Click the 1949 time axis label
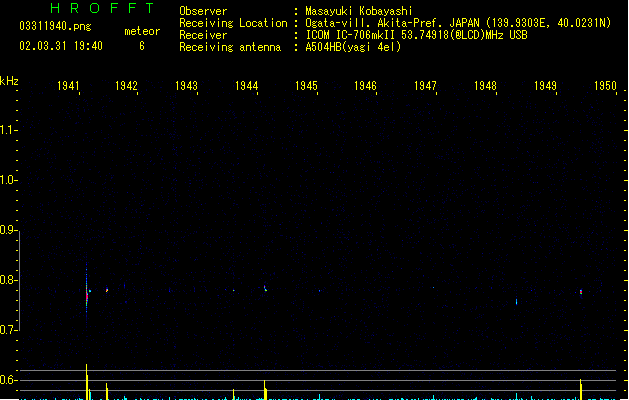The image size is (629, 400). (546, 86)
